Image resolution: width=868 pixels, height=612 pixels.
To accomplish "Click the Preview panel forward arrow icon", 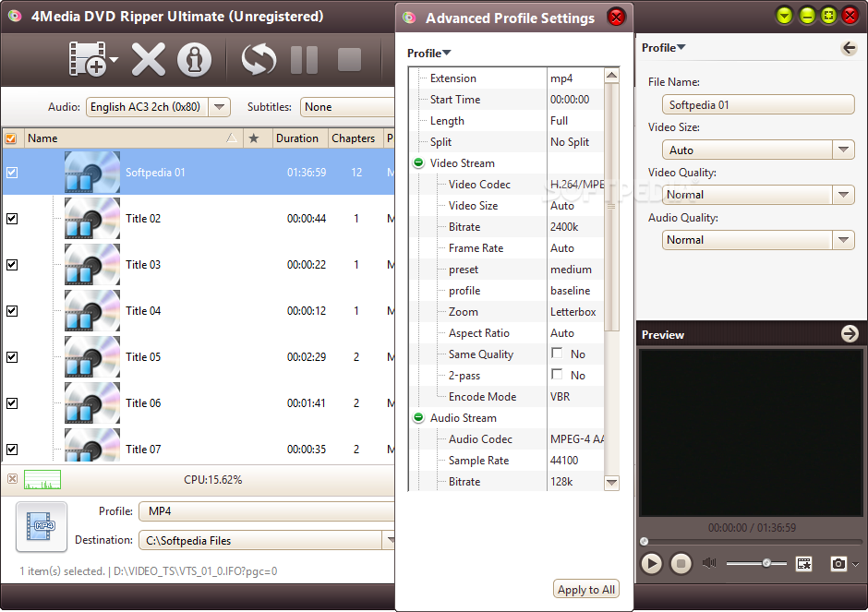I will tap(850, 333).
